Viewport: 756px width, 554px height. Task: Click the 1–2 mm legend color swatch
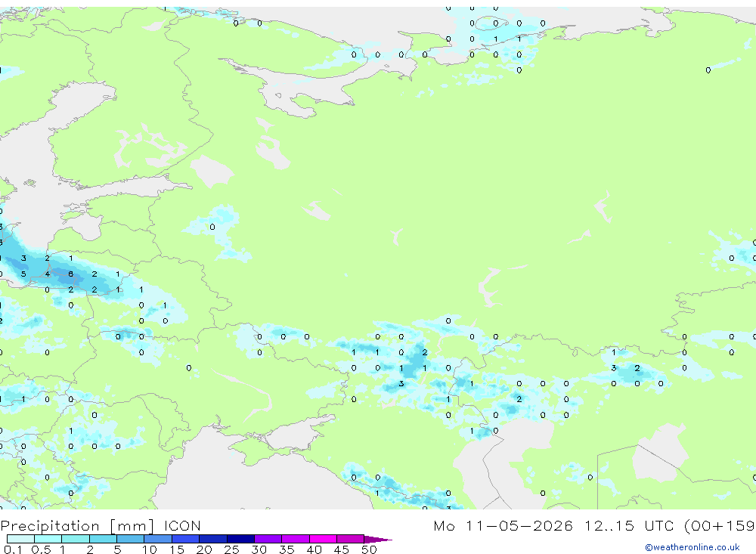[76, 539]
